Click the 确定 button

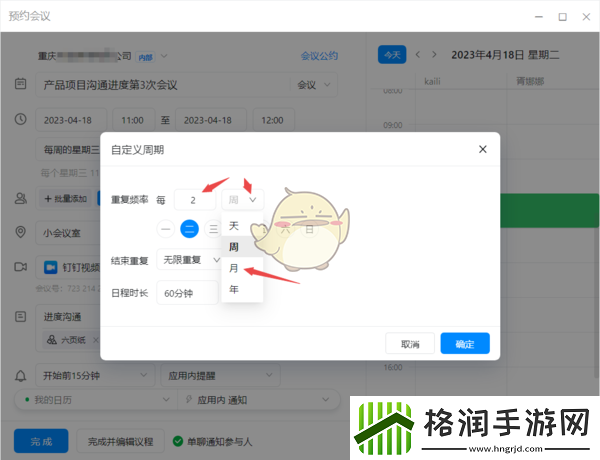coord(465,343)
